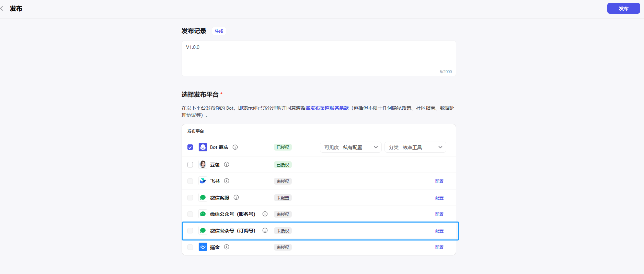644x274 pixels.
Task: Click 配置 link for 掘金
Action: pyautogui.click(x=439, y=247)
